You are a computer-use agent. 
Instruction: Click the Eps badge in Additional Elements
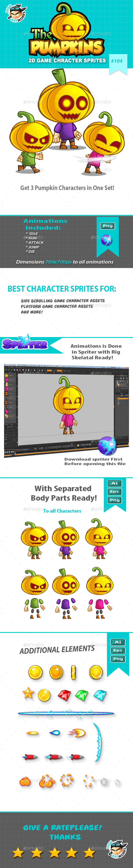(118, 650)
